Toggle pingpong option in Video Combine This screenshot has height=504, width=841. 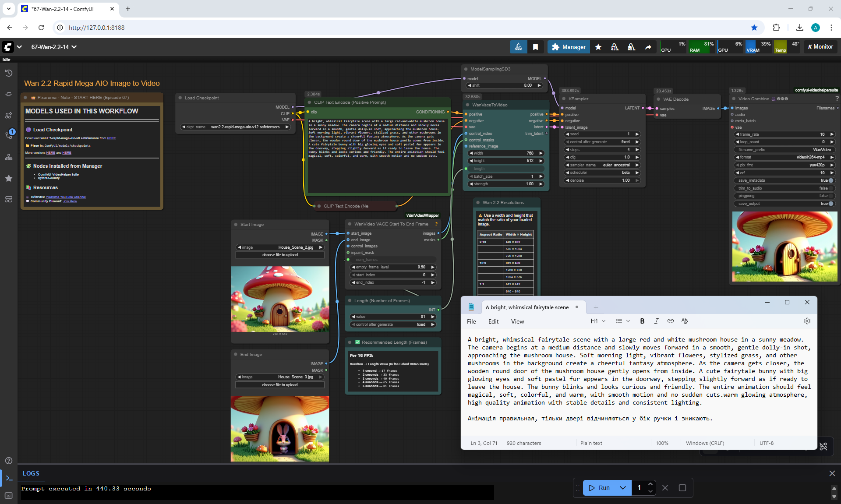point(830,196)
